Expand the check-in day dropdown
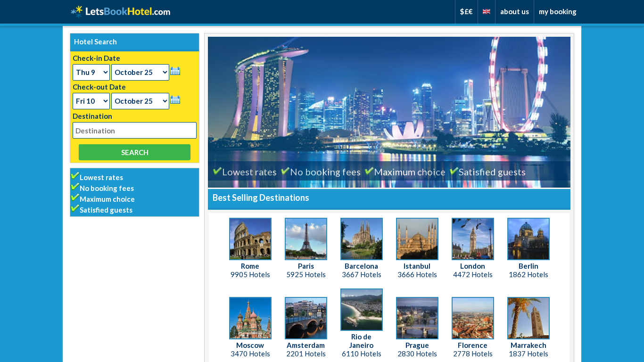 [x=91, y=73]
